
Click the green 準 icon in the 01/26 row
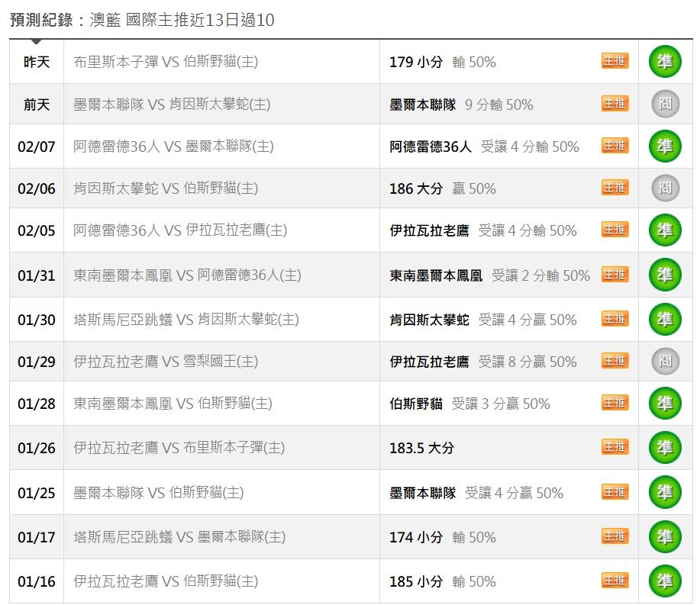[x=665, y=448]
